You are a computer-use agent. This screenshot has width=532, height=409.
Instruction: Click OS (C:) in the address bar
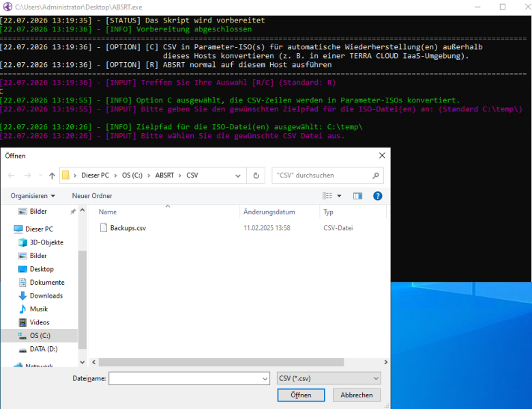coord(132,175)
